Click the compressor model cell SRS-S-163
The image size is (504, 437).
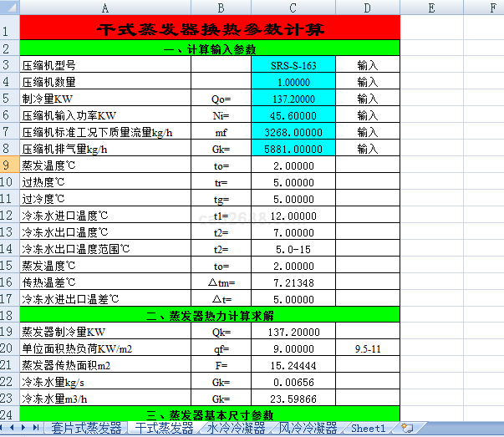coord(293,65)
